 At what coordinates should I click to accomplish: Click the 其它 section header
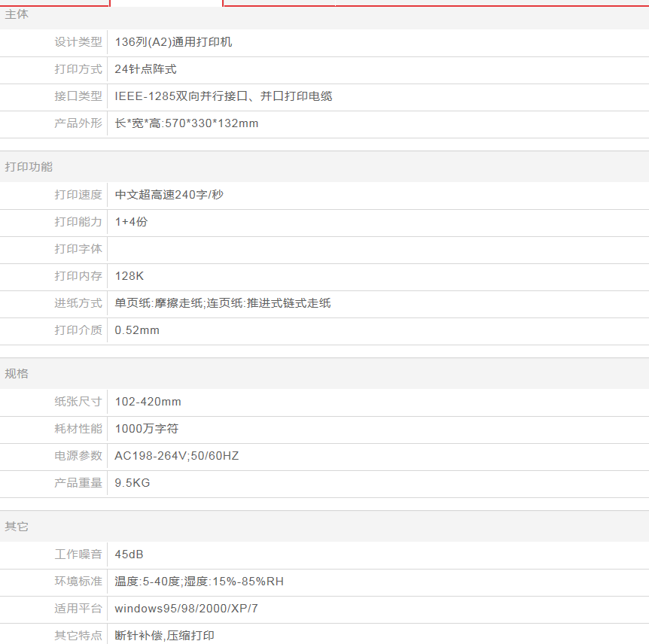coord(17,527)
